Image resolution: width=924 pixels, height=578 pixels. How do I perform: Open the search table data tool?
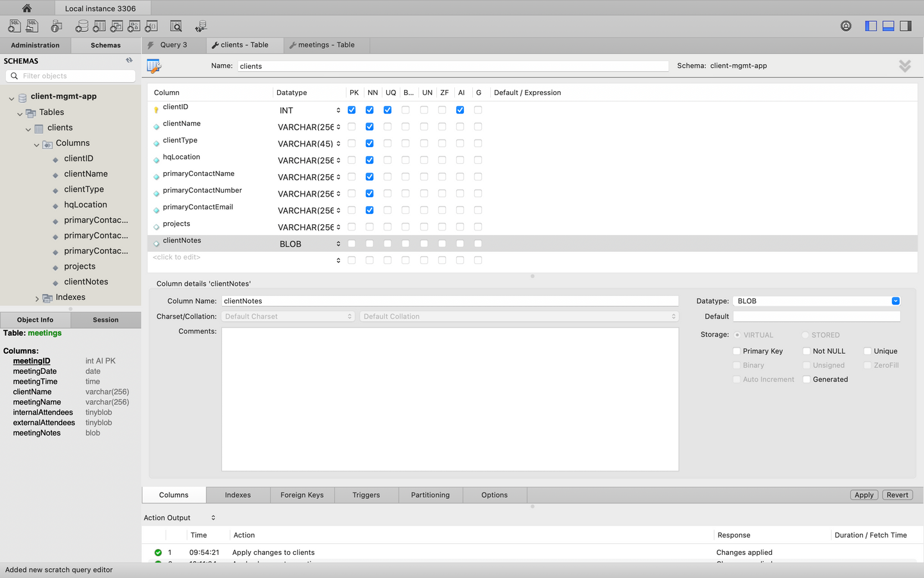(x=176, y=26)
